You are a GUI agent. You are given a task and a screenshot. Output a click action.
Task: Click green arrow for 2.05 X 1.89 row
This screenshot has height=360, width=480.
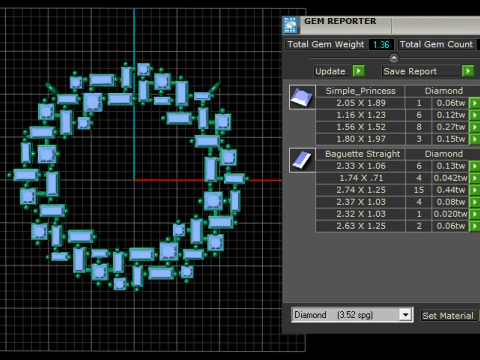tap(474, 103)
